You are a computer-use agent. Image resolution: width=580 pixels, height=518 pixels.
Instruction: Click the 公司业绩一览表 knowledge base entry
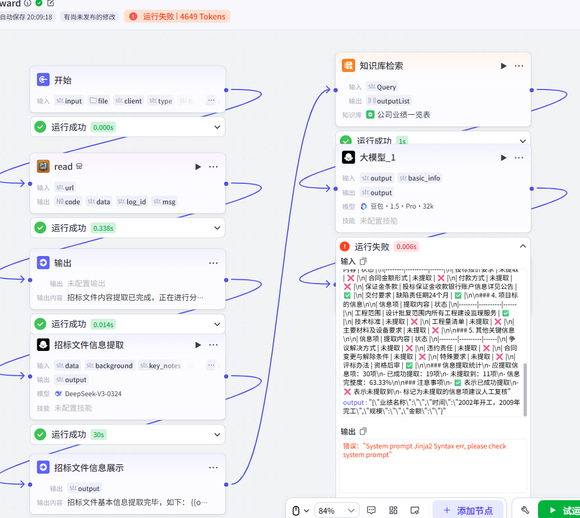tap(398, 115)
